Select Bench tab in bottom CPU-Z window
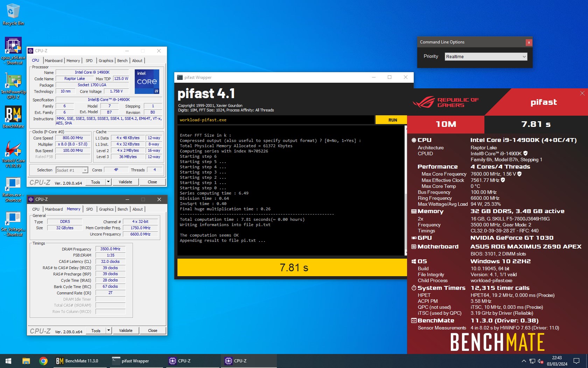This screenshot has width=588, height=368. (123, 209)
